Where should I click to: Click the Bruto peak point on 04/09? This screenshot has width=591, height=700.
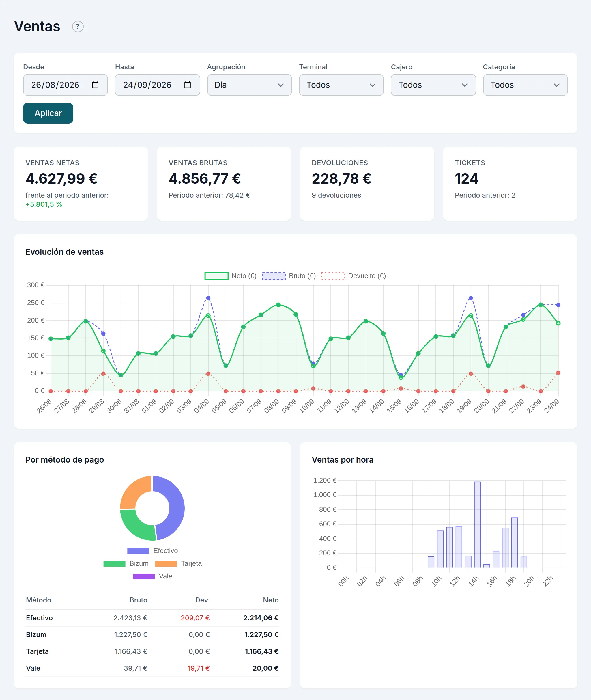[208, 298]
